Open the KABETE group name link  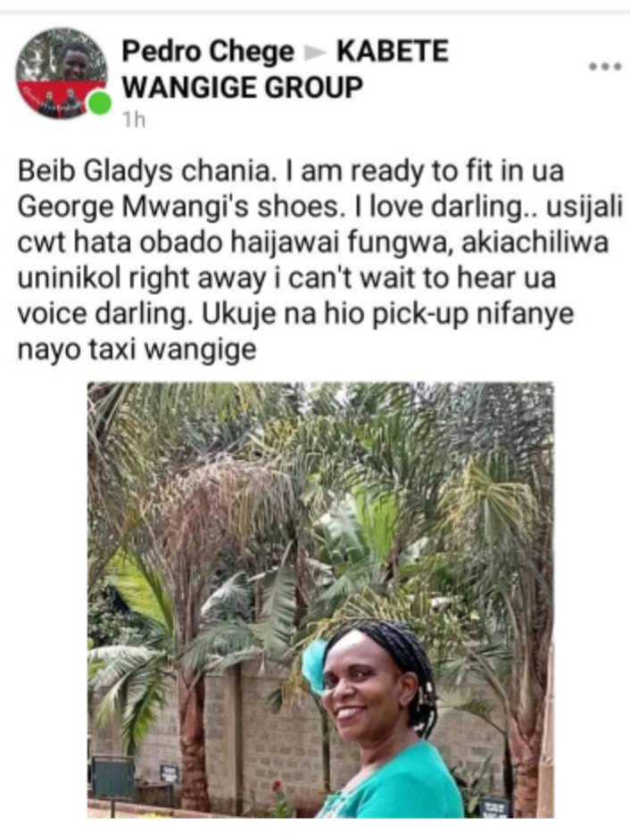point(392,52)
